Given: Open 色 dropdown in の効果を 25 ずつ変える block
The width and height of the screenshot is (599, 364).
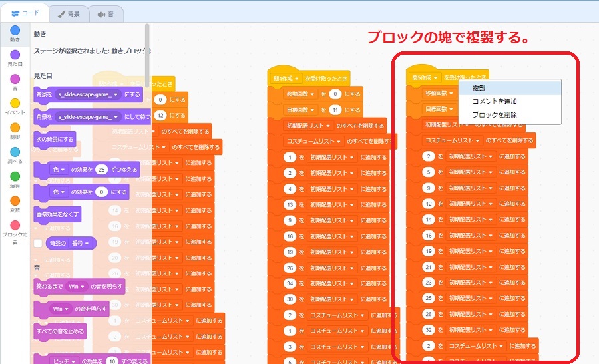Looking at the screenshot, I should (59, 170).
